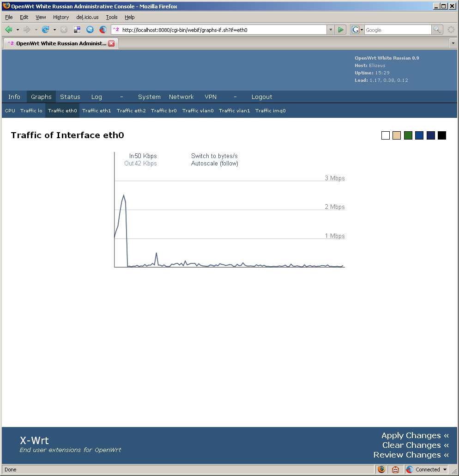This screenshot has height=476, width=459.
Task: Show the Traffic br0 graph
Action: pyautogui.click(x=164, y=111)
